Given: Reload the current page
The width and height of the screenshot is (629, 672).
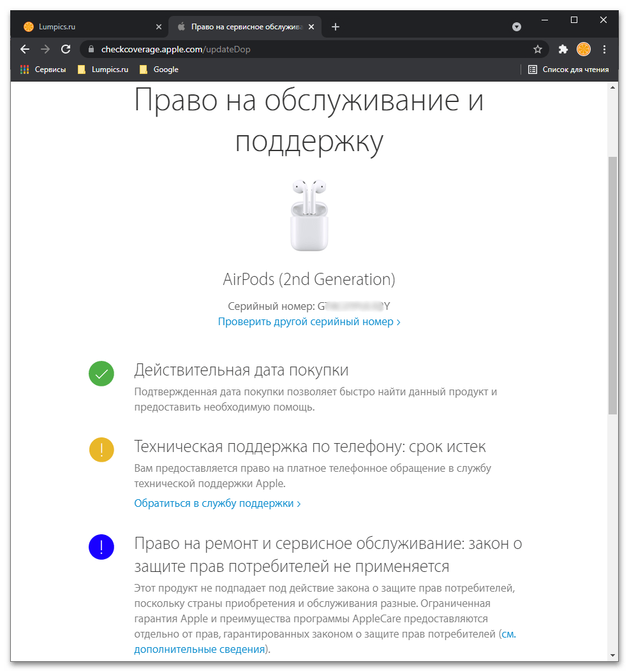Looking at the screenshot, I should [66, 49].
